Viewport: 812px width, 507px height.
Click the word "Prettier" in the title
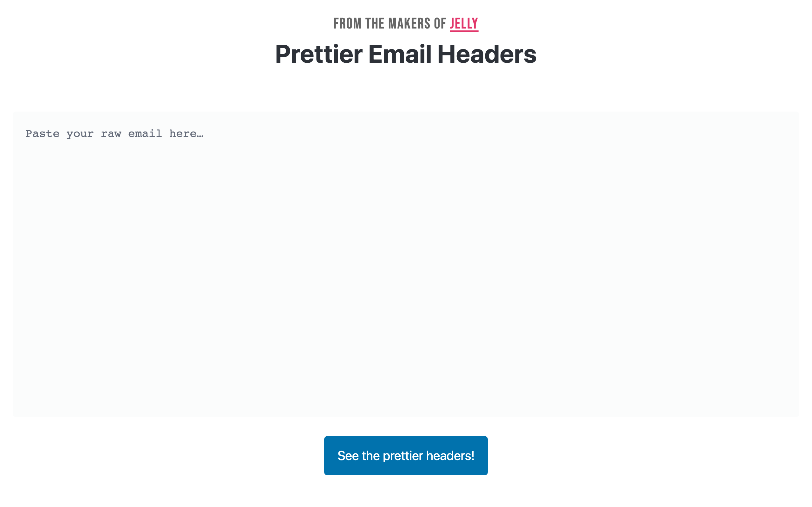click(319, 54)
